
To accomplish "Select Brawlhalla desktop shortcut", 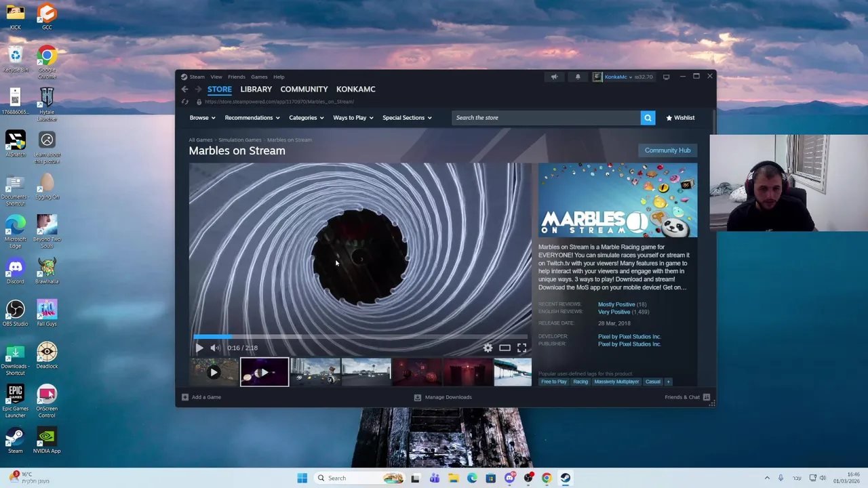I will 47,271.
